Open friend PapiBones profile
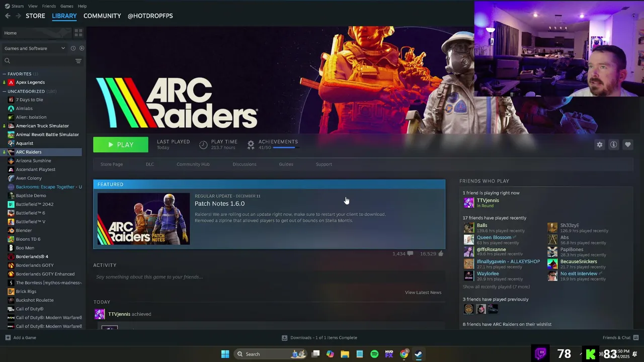The image size is (644, 362). [572, 249]
